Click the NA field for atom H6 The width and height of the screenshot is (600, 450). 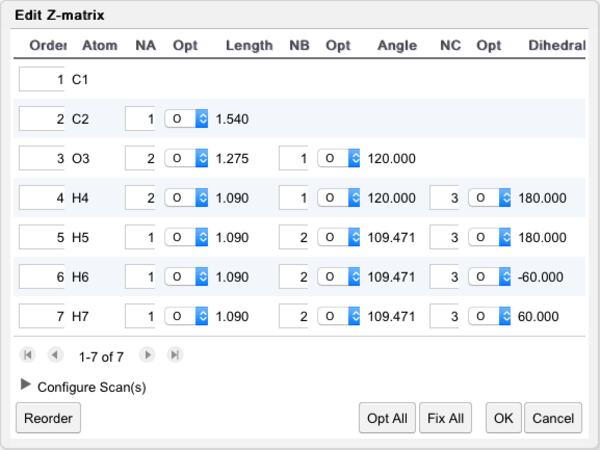point(140,277)
